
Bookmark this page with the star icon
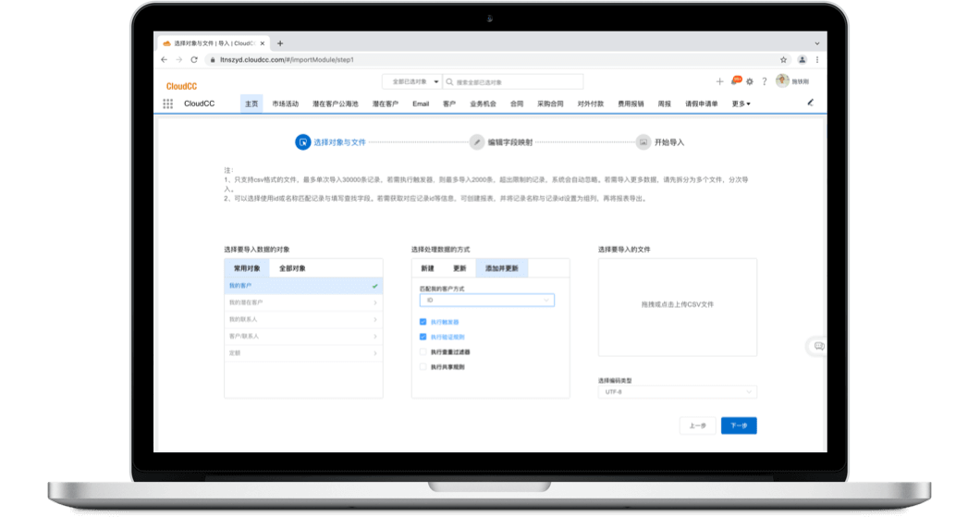[x=783, y=60]
